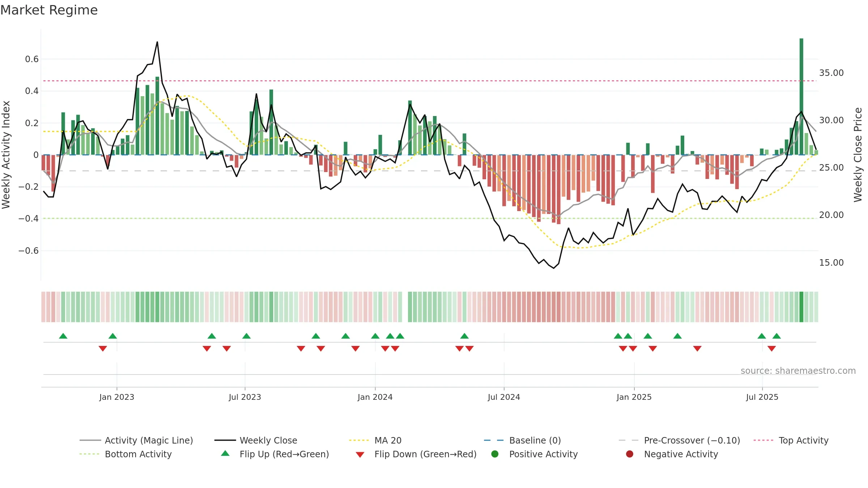
Task: Click the −0.6 activity axis value
Action: (x=28, y=251)
